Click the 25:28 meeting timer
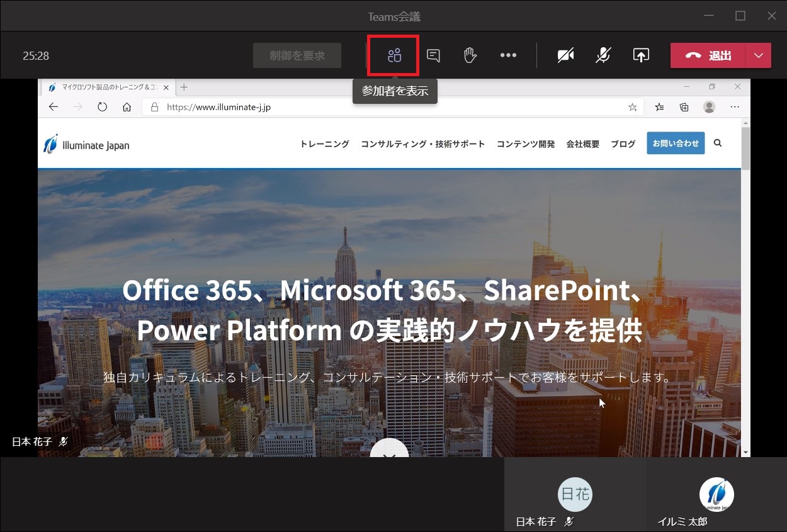The height and width of the screenshot is (532, 787). 36,56
